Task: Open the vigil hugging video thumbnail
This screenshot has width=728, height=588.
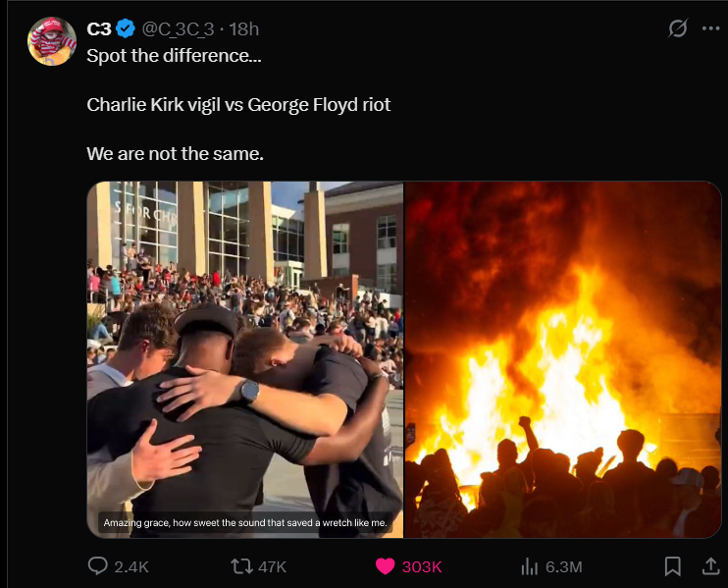Action: click(245, 359)
